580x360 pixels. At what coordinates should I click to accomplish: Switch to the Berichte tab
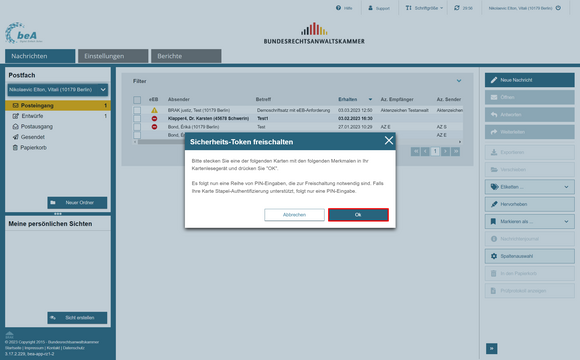[186, 56]
